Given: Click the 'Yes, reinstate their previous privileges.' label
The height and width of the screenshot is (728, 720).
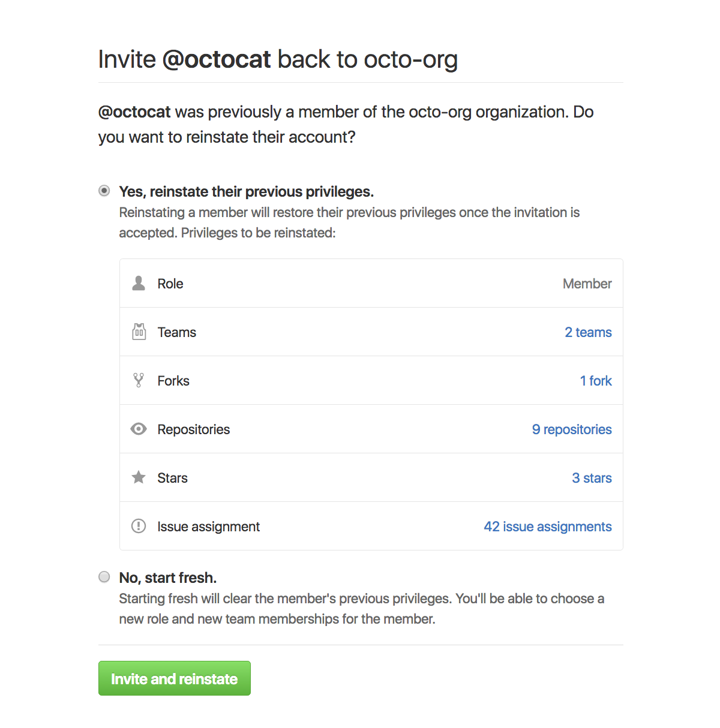Looking at the screenshot, I should point(246,191).
